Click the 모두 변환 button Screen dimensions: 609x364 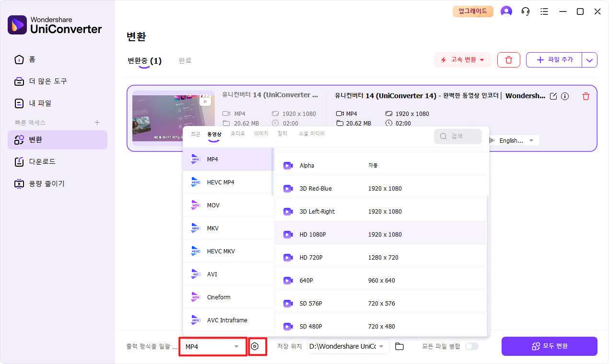point(550,346)
